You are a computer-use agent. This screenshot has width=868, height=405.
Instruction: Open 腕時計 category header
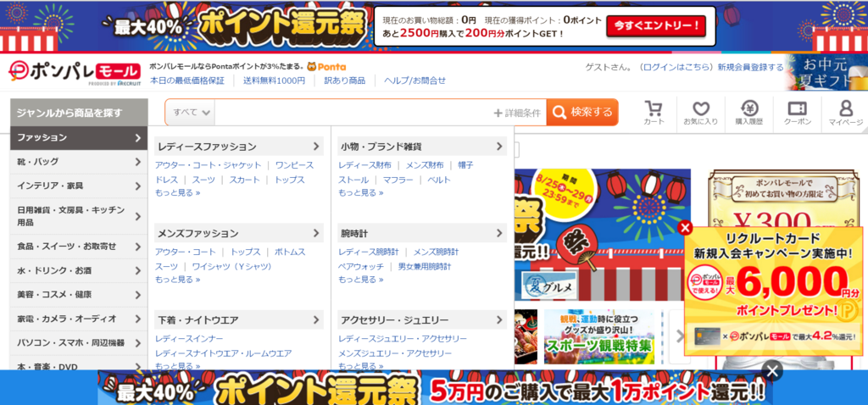422,233
